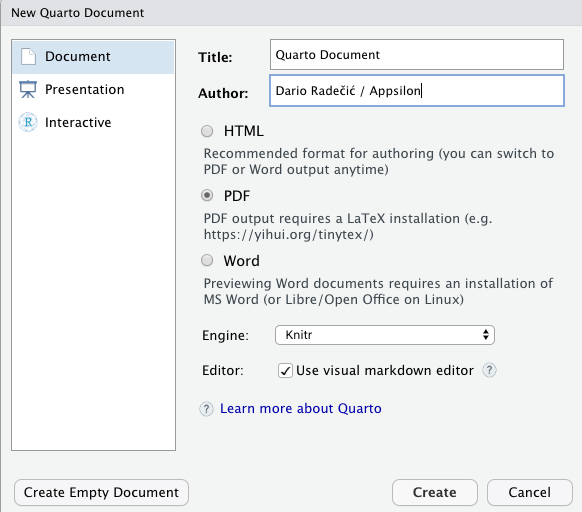
Task: Click into the Title input field
Action: coord(417,55)
